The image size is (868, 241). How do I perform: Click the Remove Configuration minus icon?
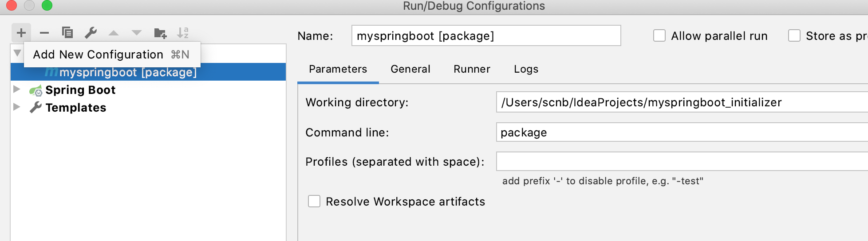tap(44, 33)
